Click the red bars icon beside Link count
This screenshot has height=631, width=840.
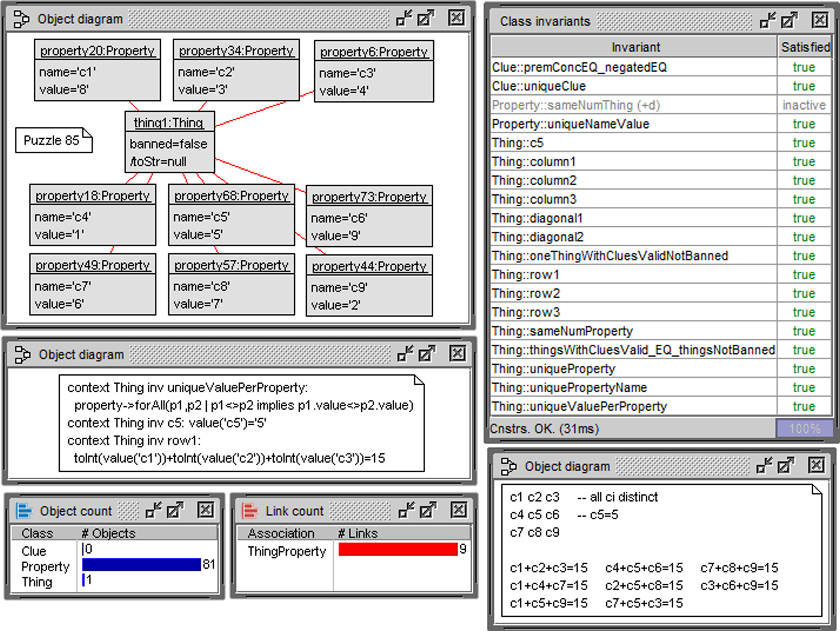pos(249,510)
